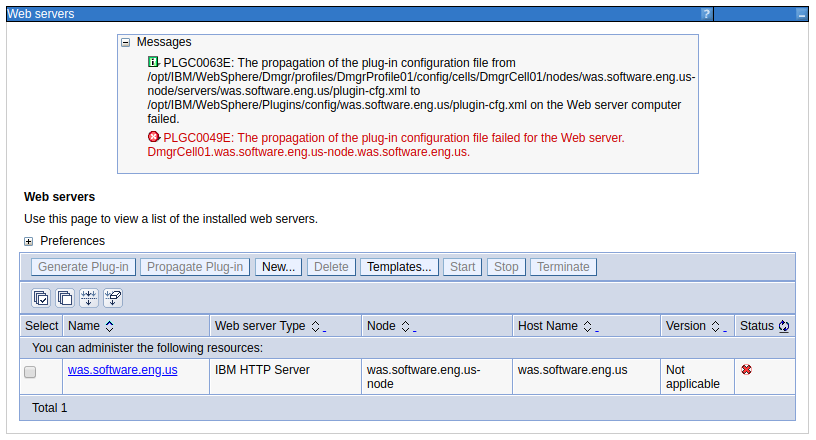The height and width of the screenshot is (440, 816).
Task: Sort by the Host Name column
Action: (x=588, y=326)
